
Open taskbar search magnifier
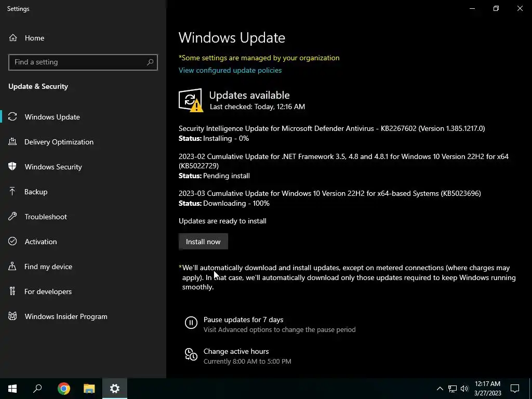[x=37, y=389]
